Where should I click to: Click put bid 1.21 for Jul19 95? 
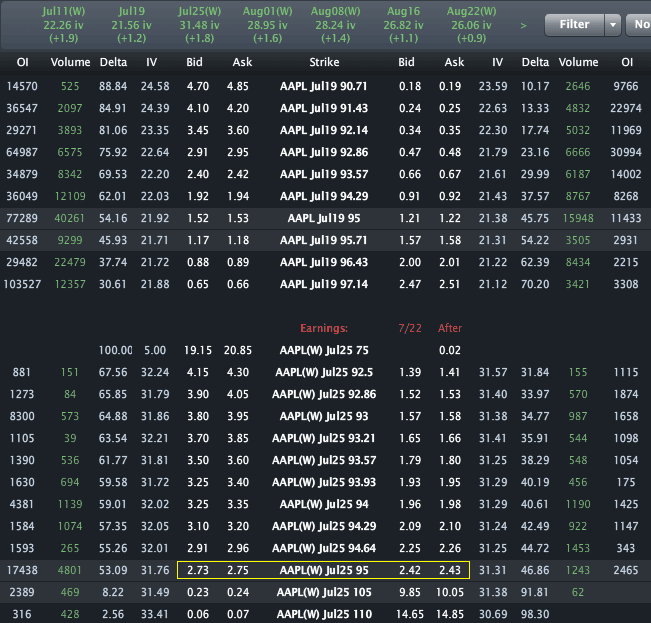point(410,218)
